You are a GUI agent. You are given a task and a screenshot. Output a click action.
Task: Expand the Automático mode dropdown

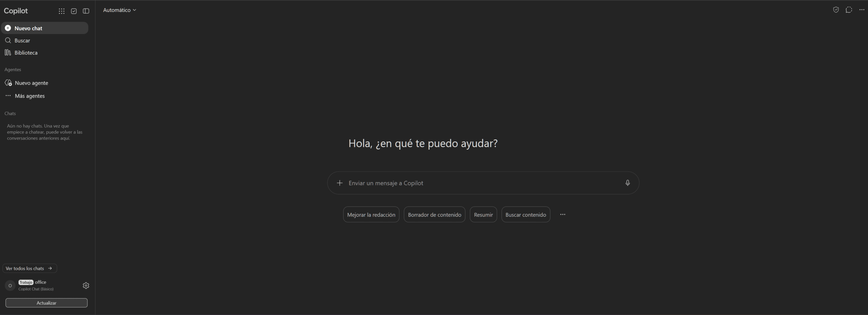120,10
